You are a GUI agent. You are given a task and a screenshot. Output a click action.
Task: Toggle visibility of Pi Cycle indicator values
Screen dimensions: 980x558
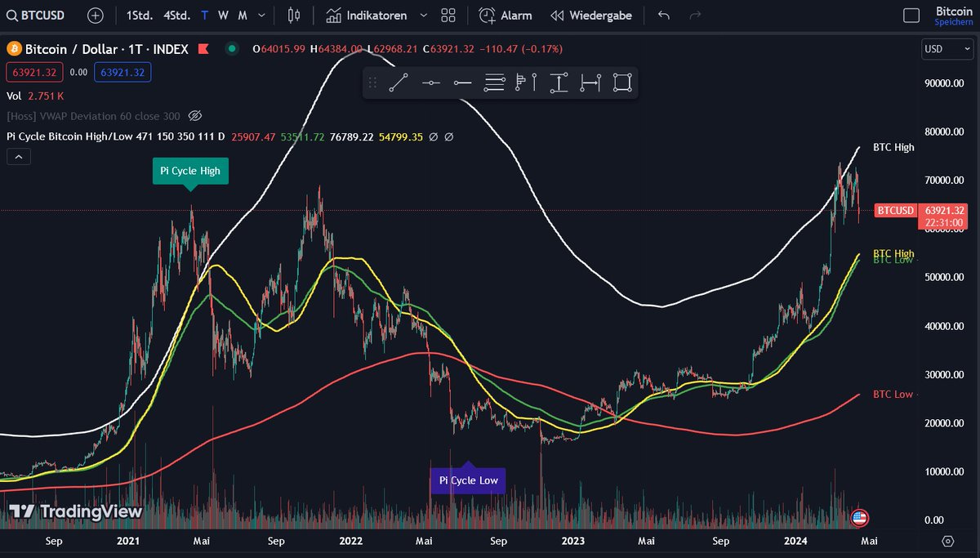433,136
